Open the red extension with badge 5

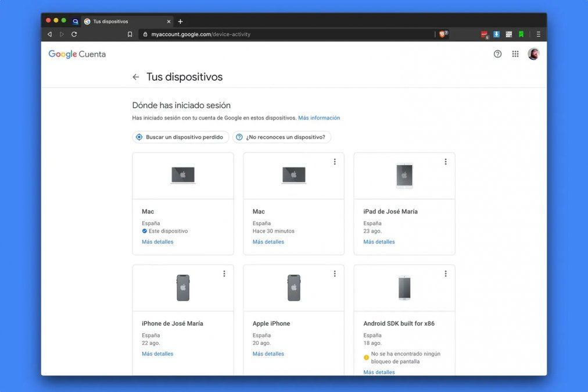click(483, 33)
